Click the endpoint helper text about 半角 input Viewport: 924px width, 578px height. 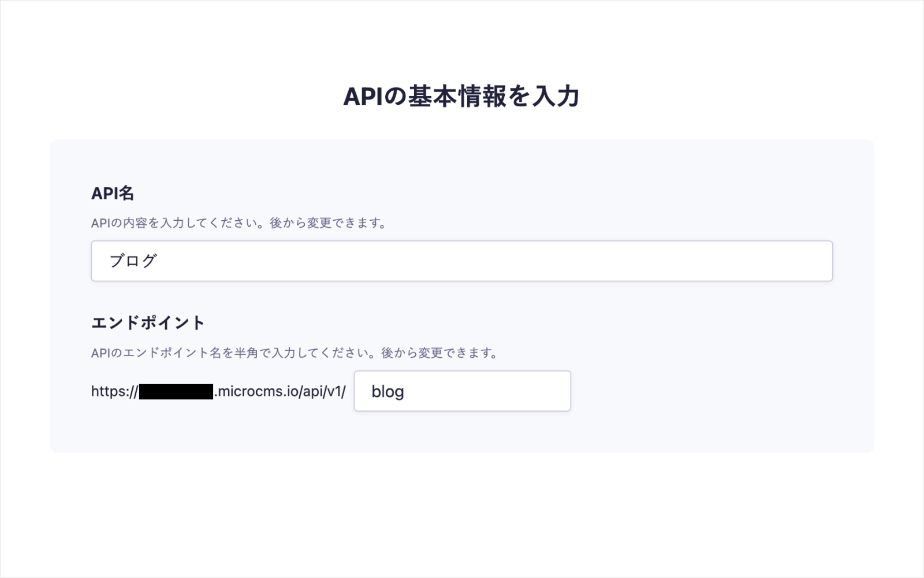pos(294,353)
